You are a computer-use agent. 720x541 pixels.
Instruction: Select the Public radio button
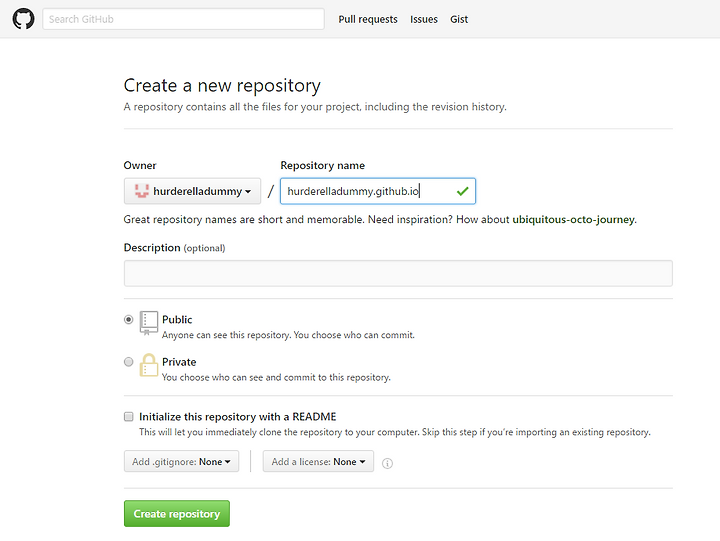[129, 320]
